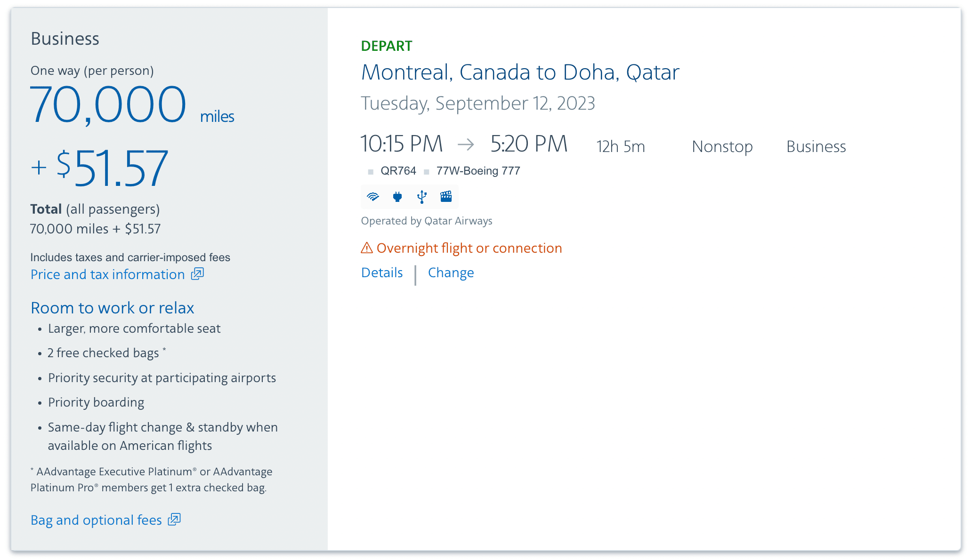Click external-link icon beside Bag and optional fees
Screen dimensions: 971x560
coord(174,520)
